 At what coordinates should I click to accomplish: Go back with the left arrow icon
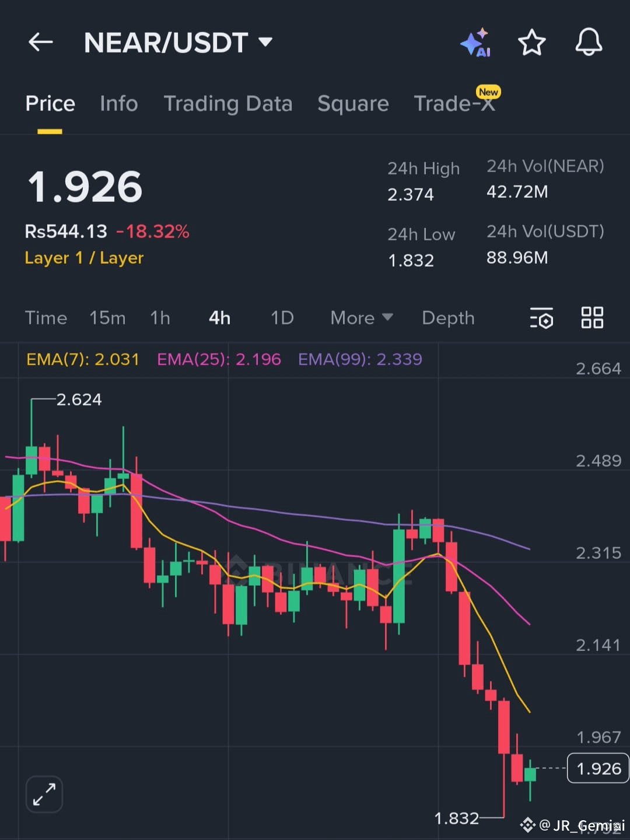click(x=41, y=42)
